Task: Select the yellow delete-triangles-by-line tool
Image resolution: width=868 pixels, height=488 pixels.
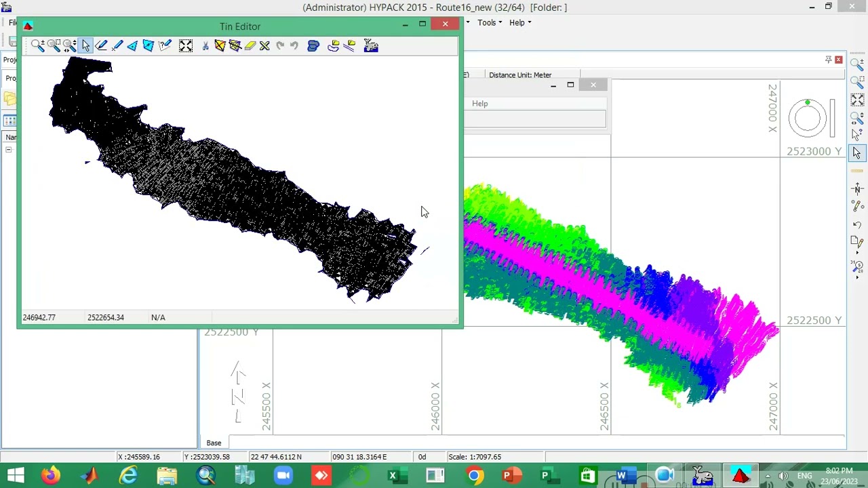Action: click(x=235, y=45)
